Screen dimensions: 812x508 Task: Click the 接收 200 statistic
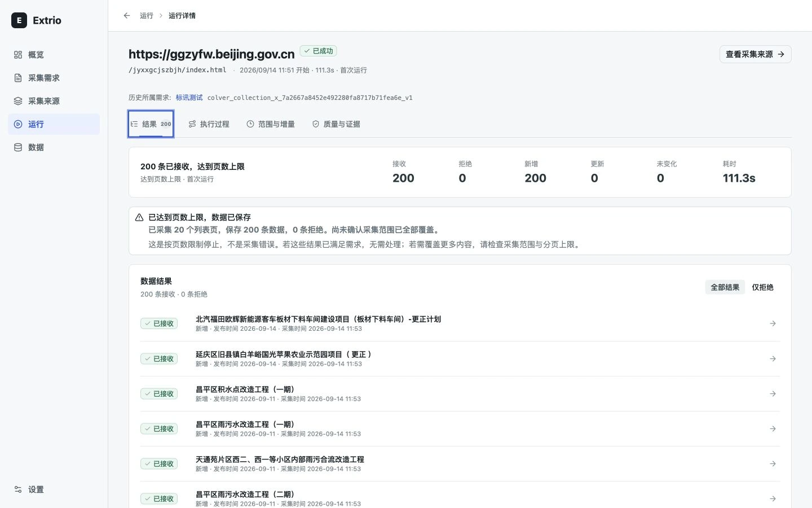(403, 172)
